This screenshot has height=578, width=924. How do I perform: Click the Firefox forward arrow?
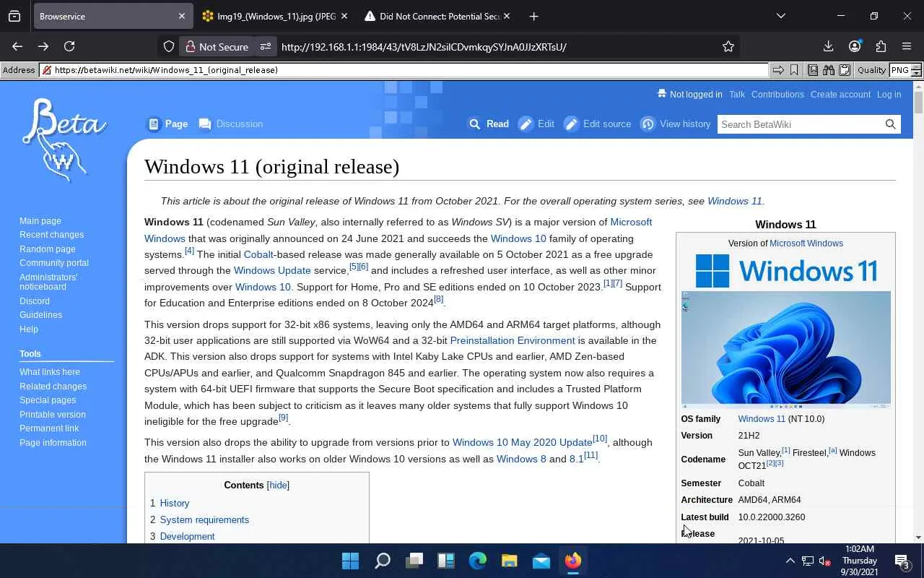coord(43,46)
